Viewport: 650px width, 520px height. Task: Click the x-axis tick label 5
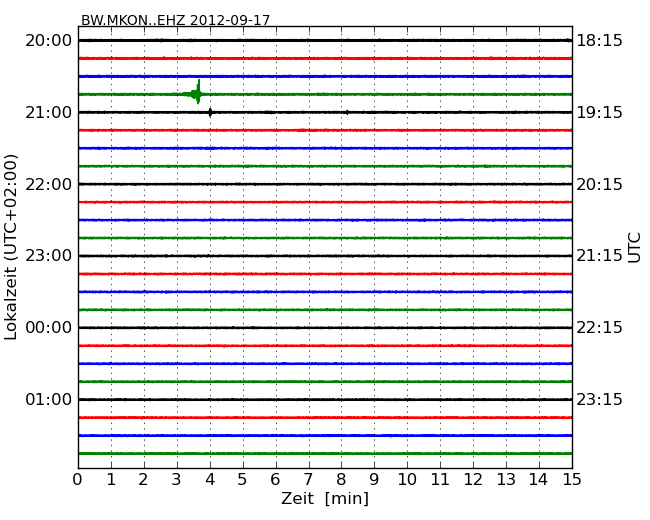pos(243,479)
